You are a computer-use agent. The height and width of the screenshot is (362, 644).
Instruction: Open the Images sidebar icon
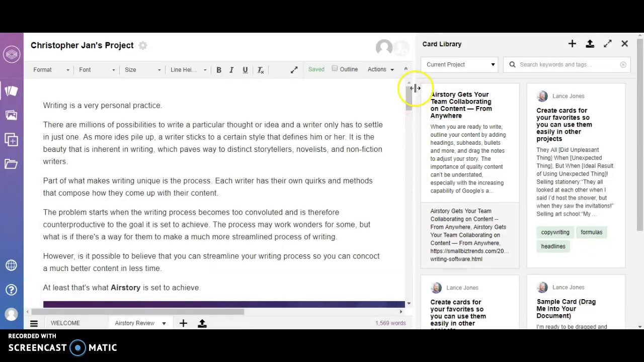[11, 115]
